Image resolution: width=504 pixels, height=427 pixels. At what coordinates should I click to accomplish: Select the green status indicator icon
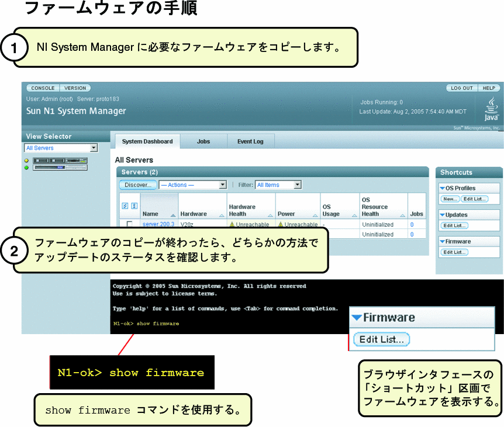point(26,168)
